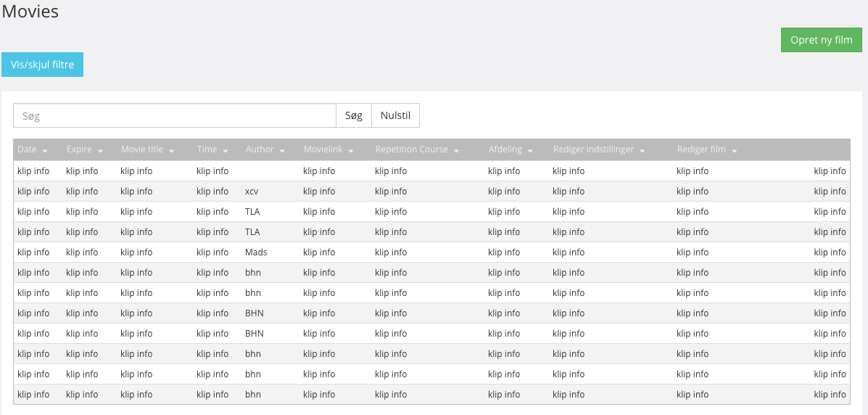Expand the Rediger film column sort
The image size is (868, 415).
(x=734, y=151)
